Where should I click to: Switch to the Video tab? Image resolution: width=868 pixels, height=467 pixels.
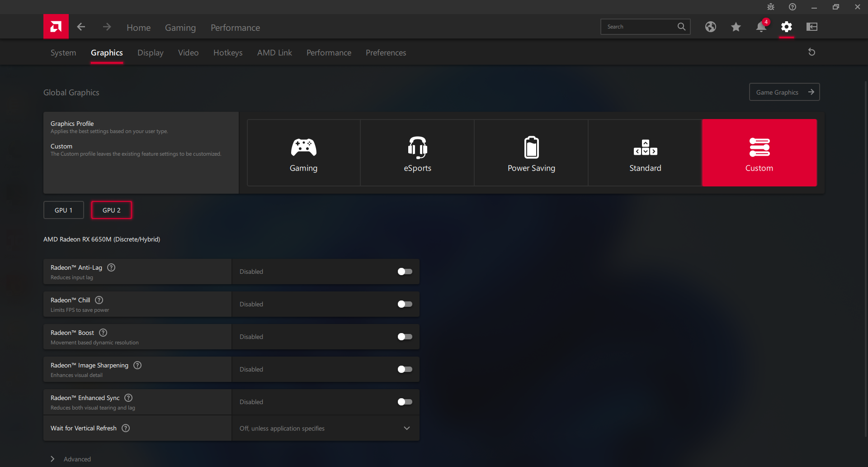(x=189, y=52)
